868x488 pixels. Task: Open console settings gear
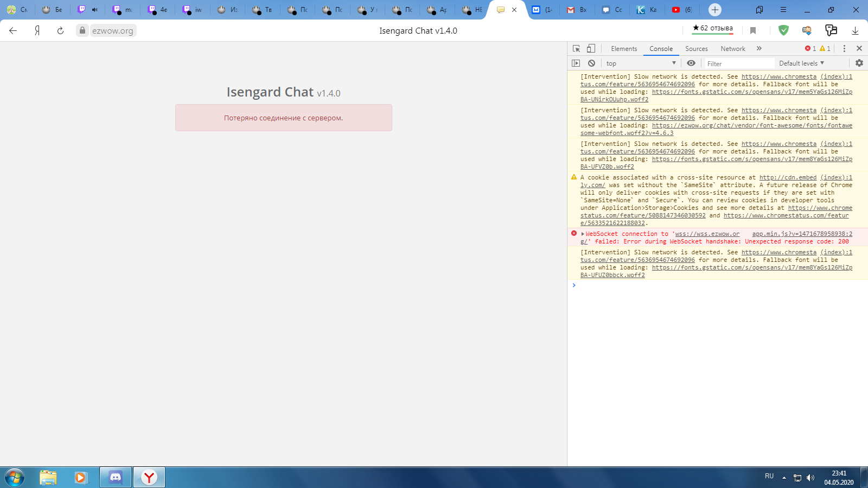tap(859, 63)
